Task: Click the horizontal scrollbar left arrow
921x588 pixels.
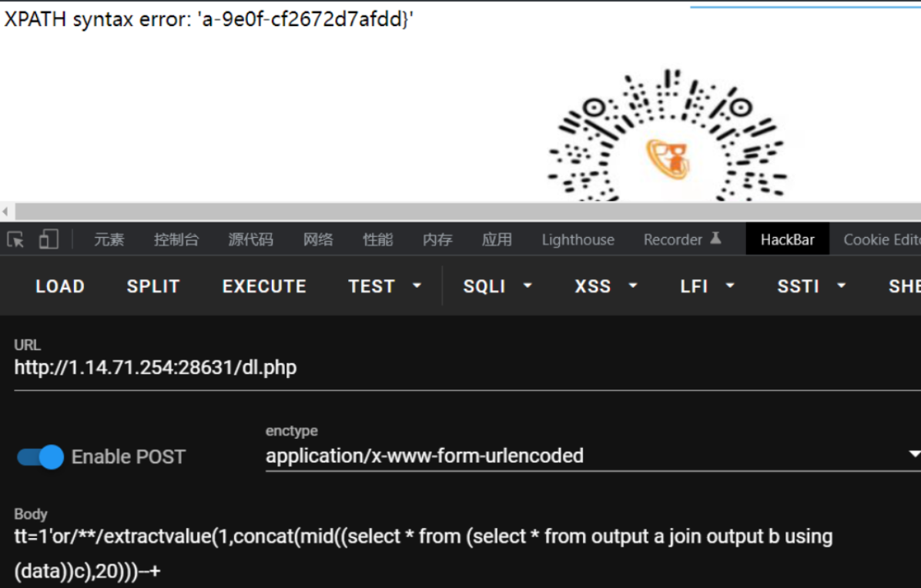Action: click(x=6, y=211)
